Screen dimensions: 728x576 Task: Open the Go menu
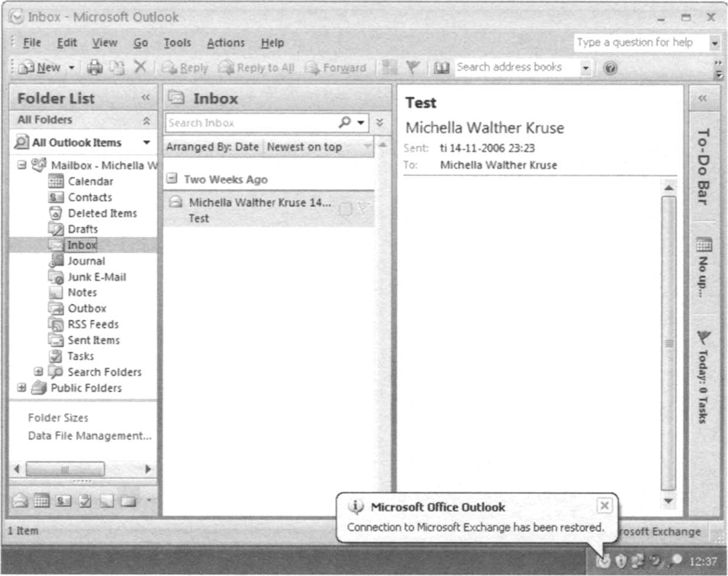point(140,42)
